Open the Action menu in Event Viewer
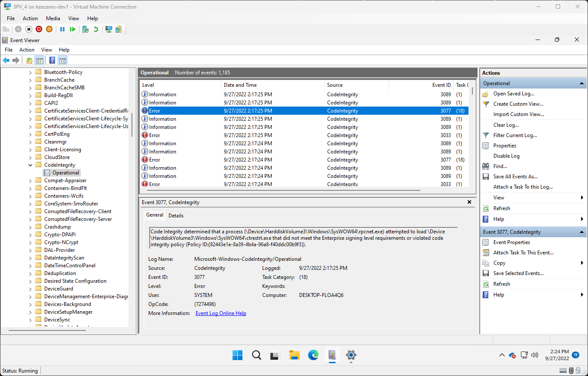The height and width of the screenshot is (376, 588). [x=27, y=50]
